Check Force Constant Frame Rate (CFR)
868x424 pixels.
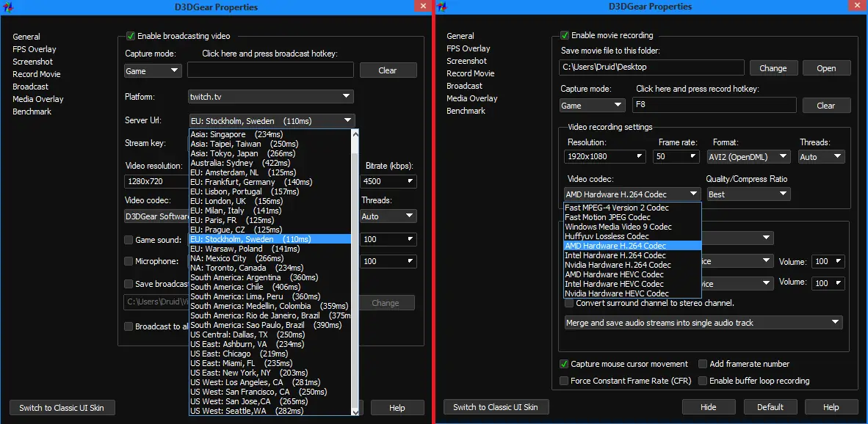(564, 381)
